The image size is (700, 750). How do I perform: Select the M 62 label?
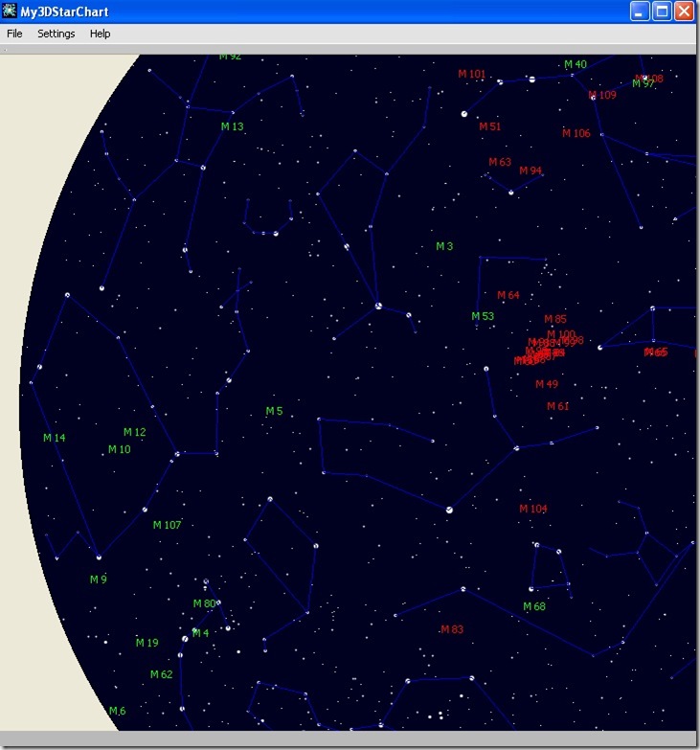tap(161, 673)
